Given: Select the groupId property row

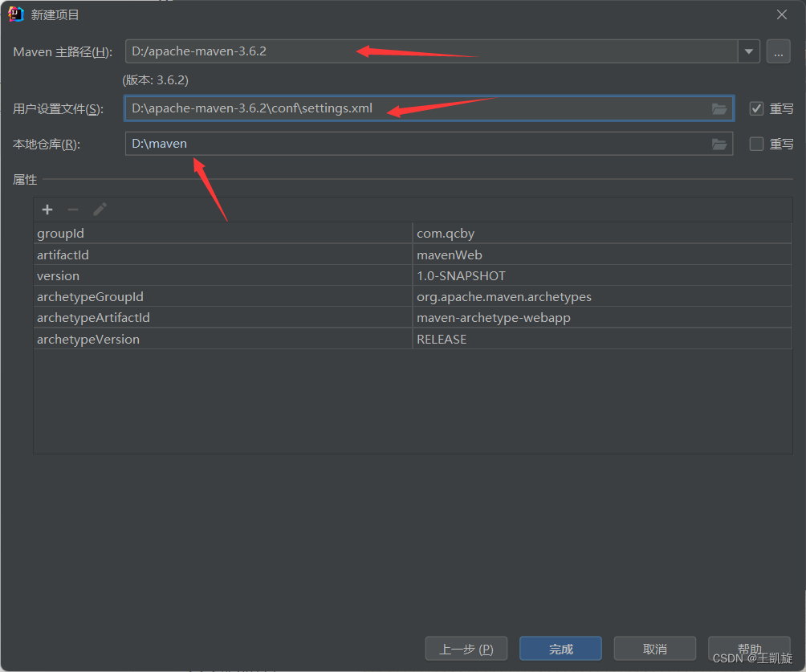Looking at the screenshot, I should pos(413,234).
